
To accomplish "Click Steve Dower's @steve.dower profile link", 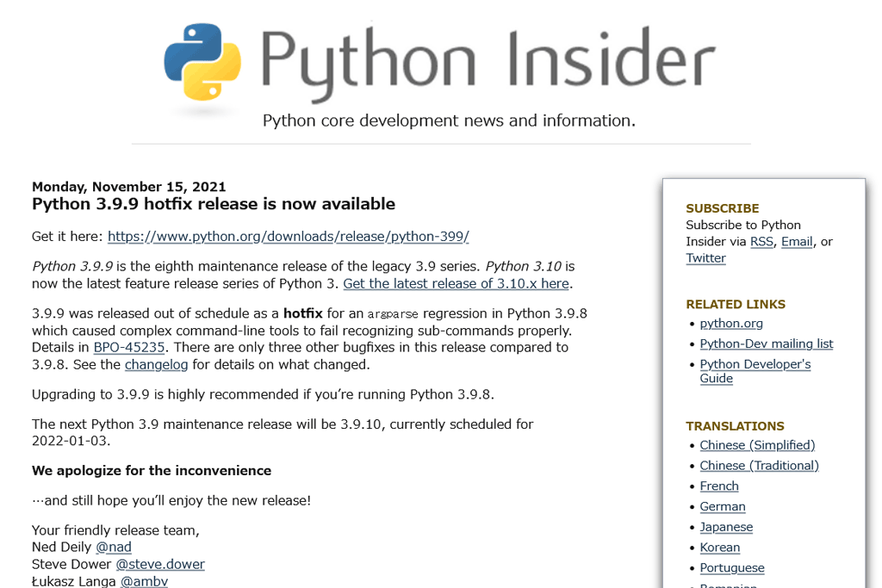I will coord(160,564).
